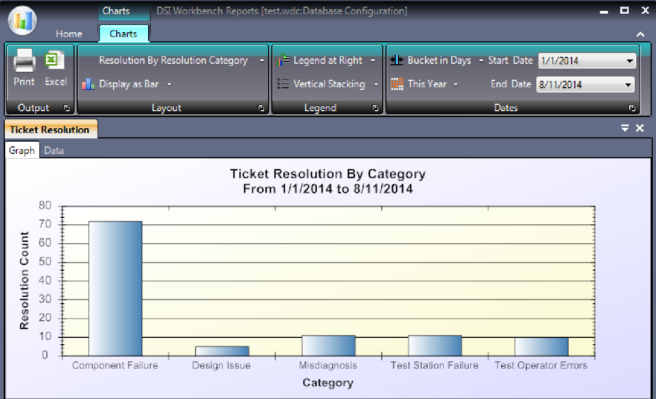Click the Vertical Stacking label
Screen dimensions: 656x399
tap(329, 84)
